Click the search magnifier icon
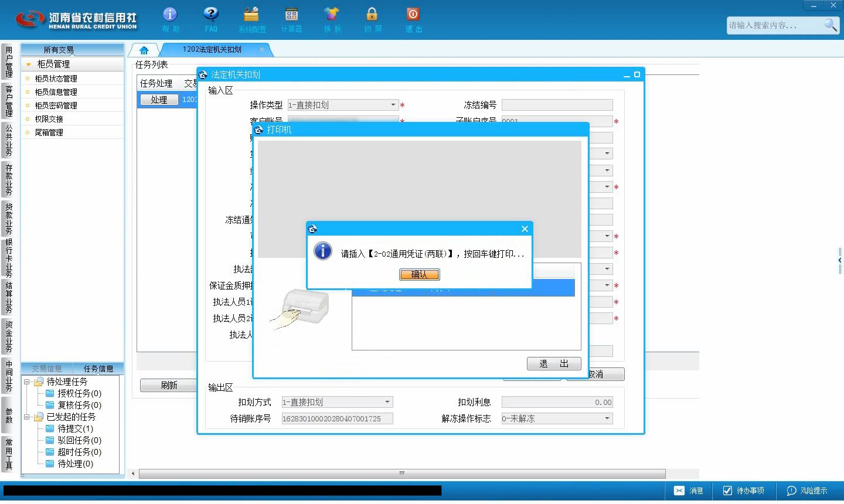The width and height of the screenshot is (844, 504). (831, 25)
